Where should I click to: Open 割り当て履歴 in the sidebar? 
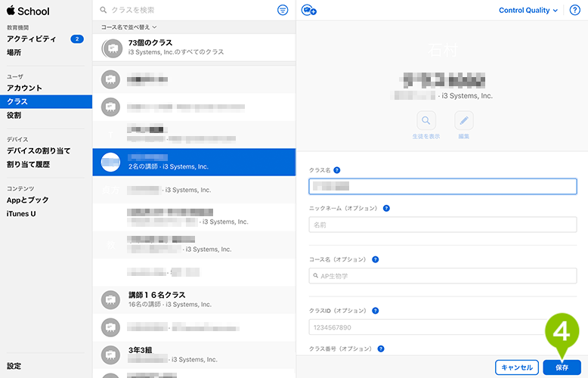28,165
